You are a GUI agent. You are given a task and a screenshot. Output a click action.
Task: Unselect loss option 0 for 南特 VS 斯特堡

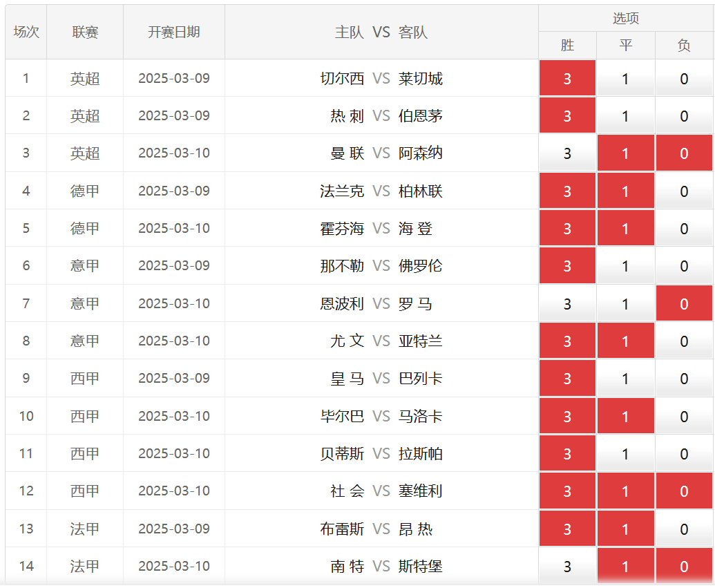pos(684,566)
